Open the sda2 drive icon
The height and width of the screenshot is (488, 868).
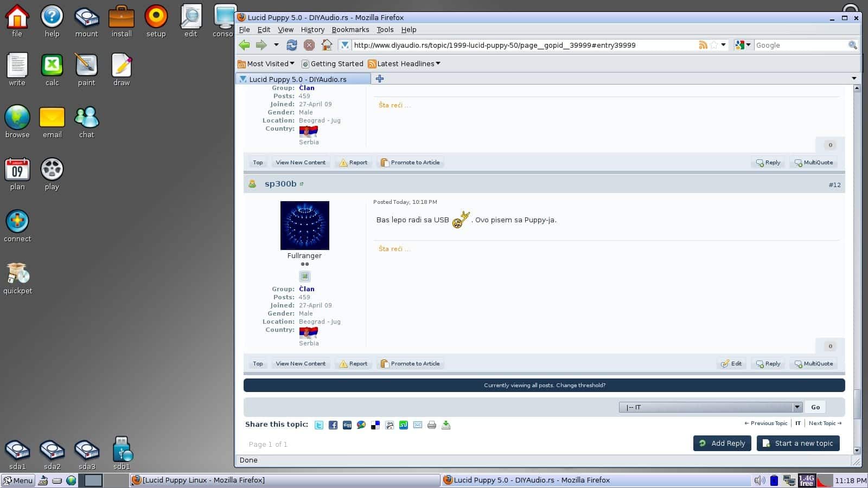(x=52, y=454)
